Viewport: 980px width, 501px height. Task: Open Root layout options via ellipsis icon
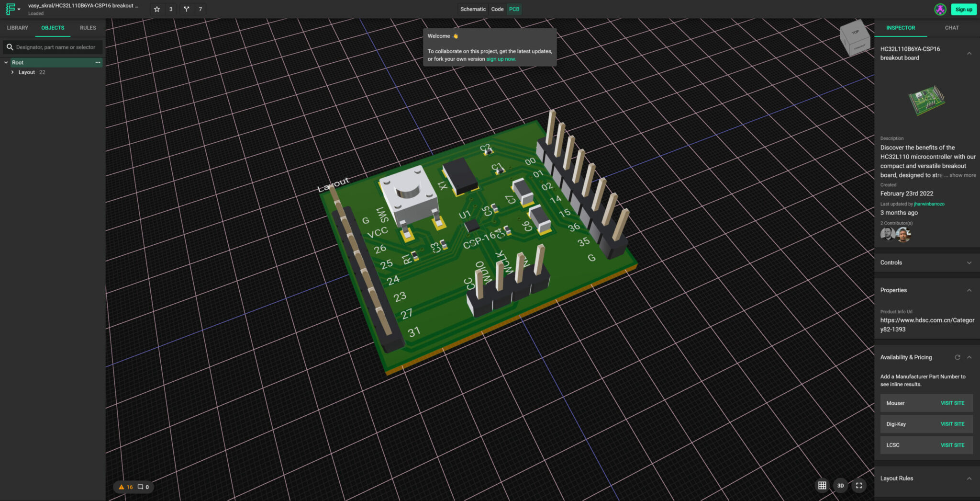[98, 62]
